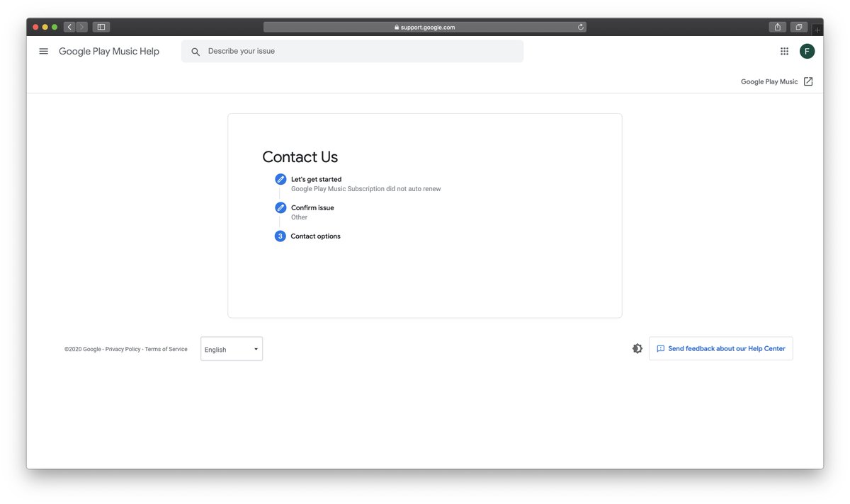Click the Contact Us heading
This screenshot has width=850, height=504.
(300, 157)
